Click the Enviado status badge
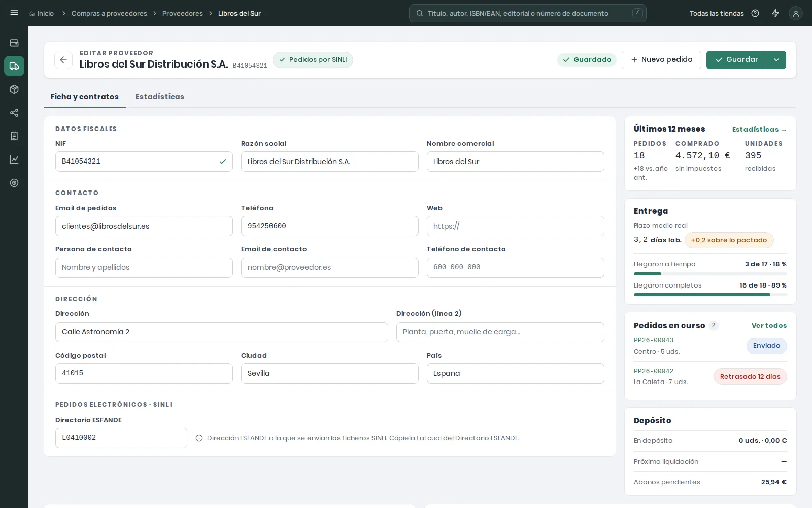Viewport: 812px width, 508px height. coord(766,346)
